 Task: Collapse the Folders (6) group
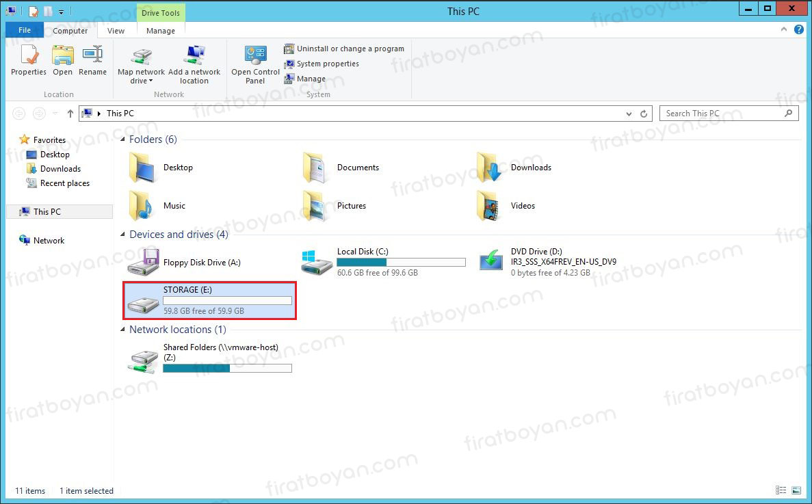click(122, 140)
